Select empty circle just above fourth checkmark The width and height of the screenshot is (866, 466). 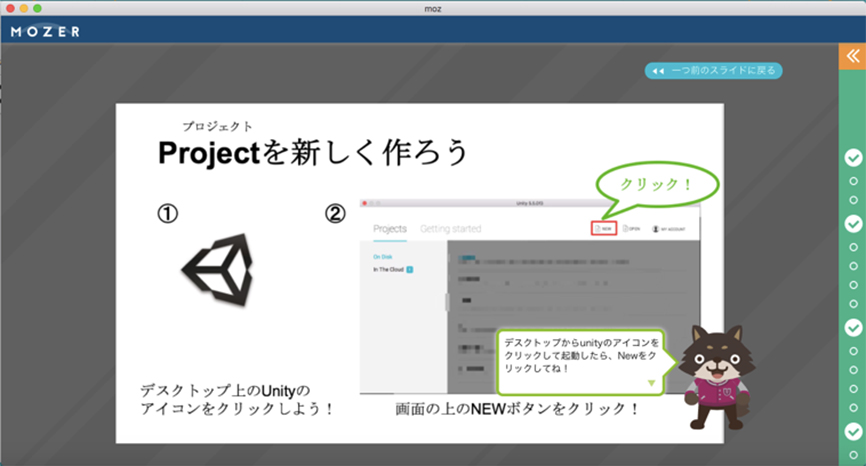click(853, 408)
